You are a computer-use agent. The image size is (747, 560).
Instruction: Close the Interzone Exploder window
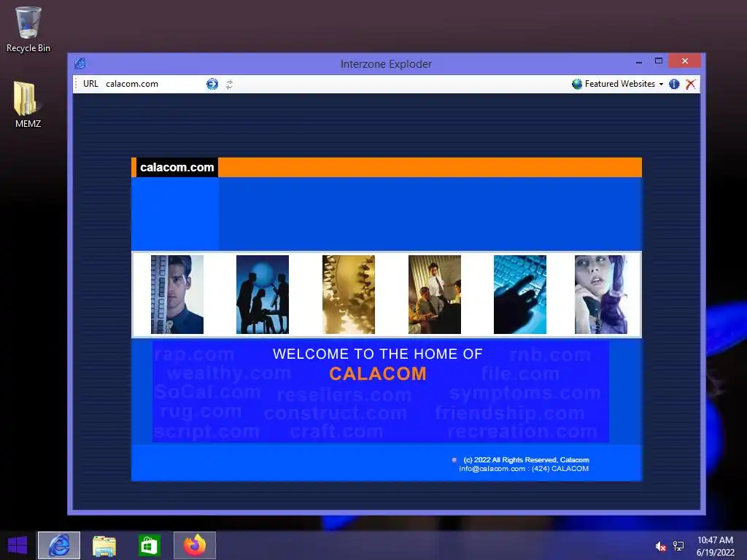tap(684, 61)
